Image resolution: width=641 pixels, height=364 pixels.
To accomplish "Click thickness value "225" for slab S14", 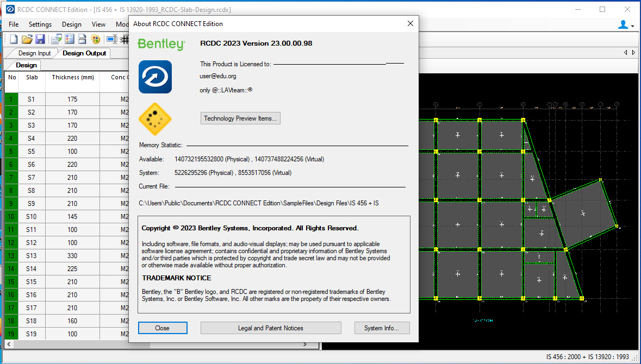I will pos(72,269).
